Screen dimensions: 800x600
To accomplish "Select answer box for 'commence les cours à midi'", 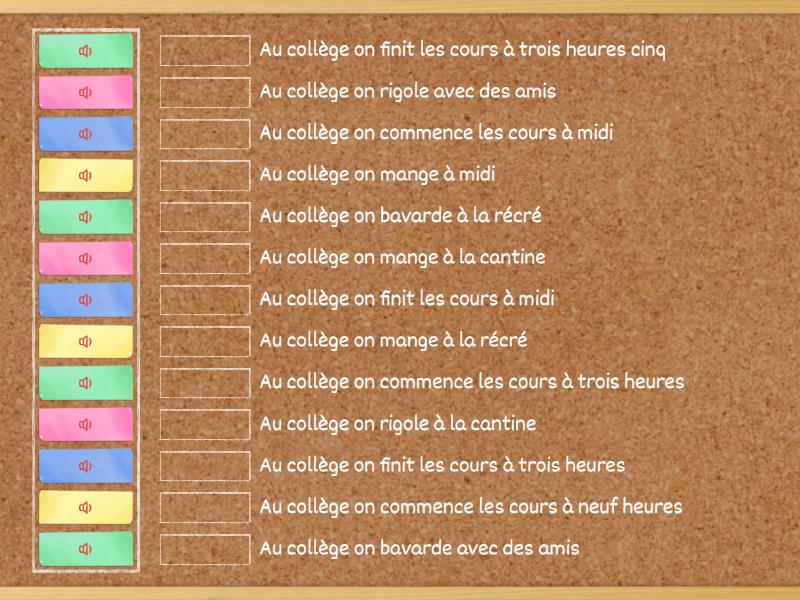I will pos(205,134).
